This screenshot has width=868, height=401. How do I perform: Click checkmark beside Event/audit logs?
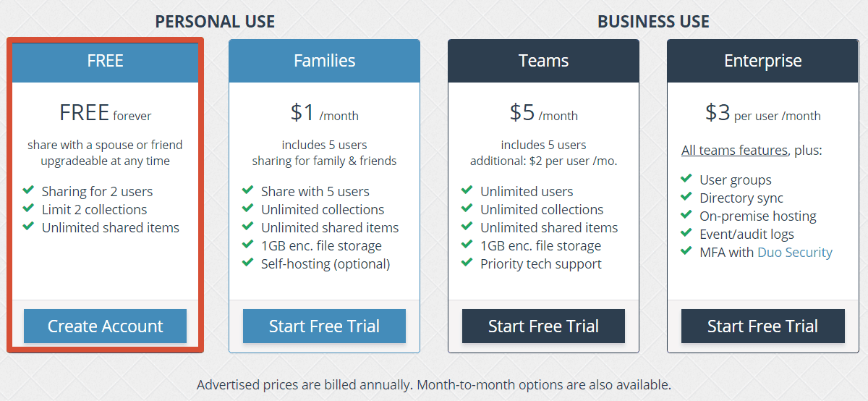pos(686,233)
